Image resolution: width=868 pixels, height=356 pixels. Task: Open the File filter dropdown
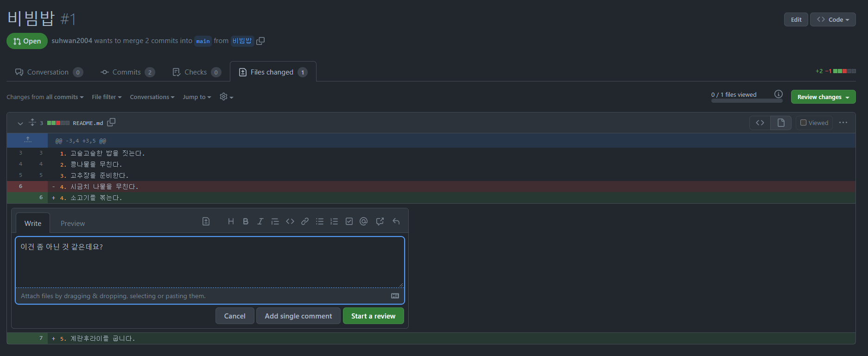(x=107, y=97)
